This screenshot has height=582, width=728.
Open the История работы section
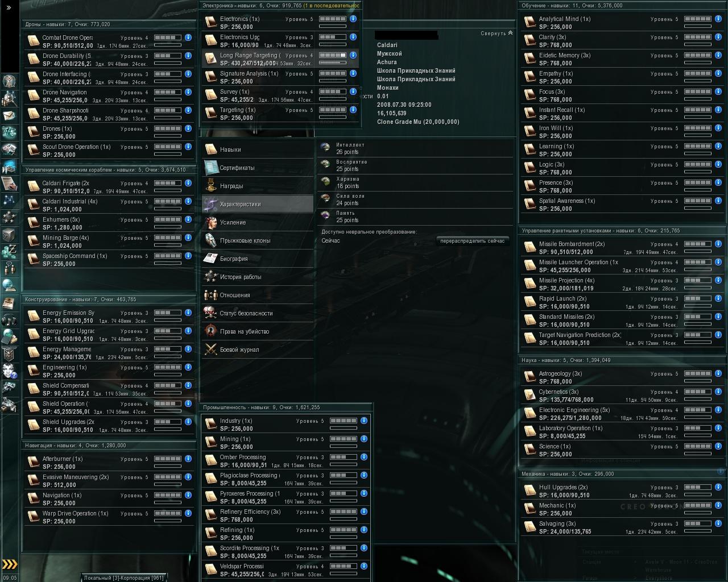[258, 277]
